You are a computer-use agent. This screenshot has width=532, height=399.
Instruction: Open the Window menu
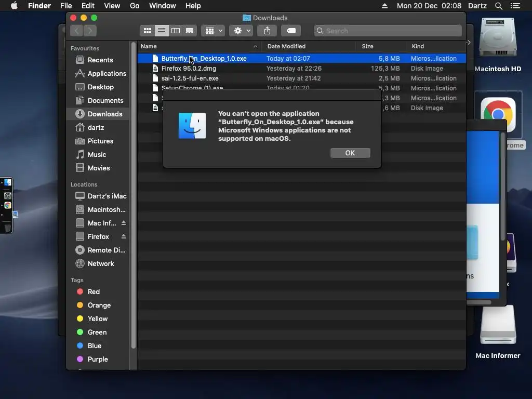pos(163,6)
